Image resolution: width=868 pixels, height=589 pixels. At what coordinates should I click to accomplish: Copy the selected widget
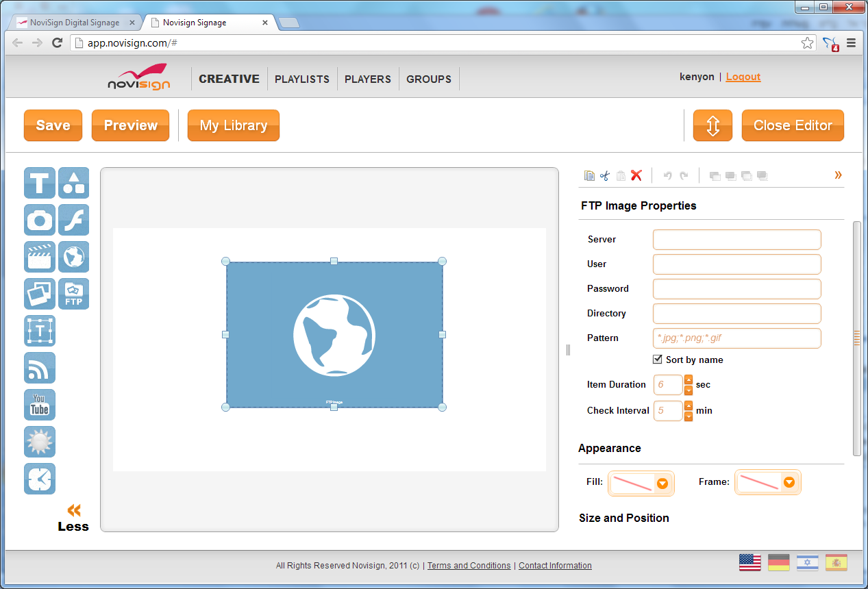coord(589,175)
